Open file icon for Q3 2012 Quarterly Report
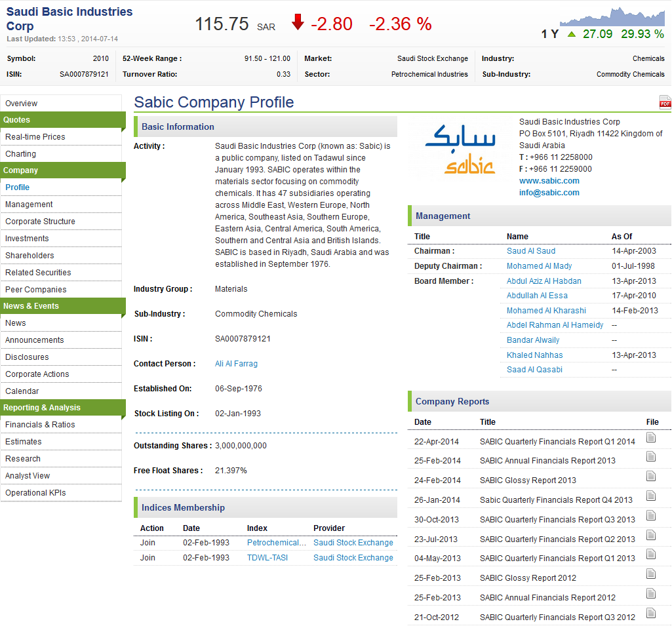The image size is (672, 626). pyautogui.click(x=651, y=613)
